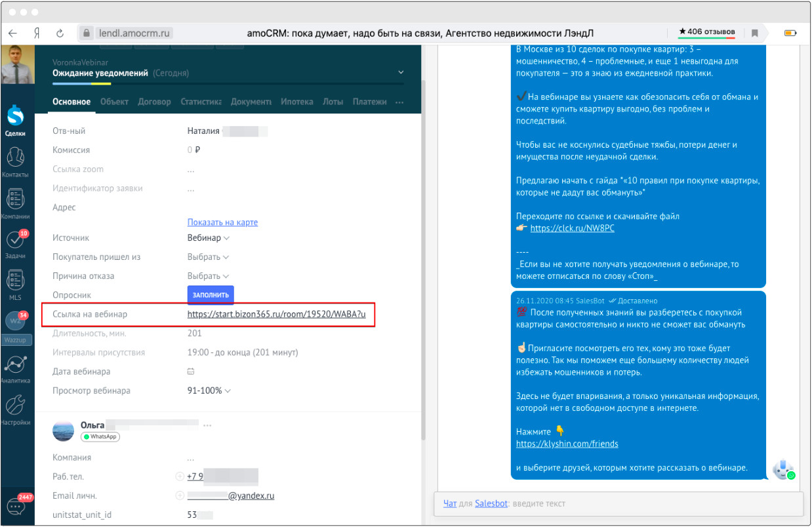812x527 pixels.
Task: Click the Длительность value 201
Action: (x=194, y=333)
